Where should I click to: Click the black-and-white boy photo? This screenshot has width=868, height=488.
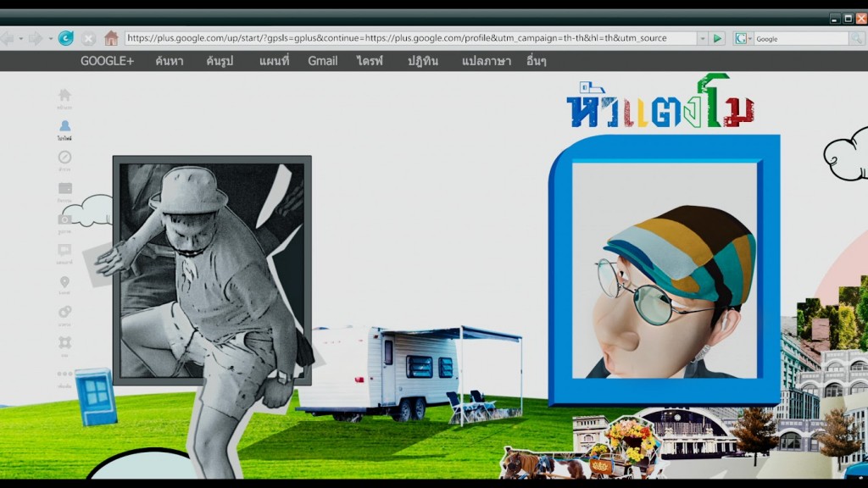click(212, 270)
